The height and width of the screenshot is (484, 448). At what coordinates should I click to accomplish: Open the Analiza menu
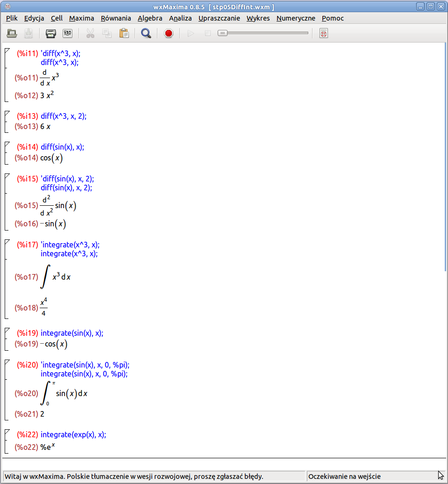coord(180,18)
